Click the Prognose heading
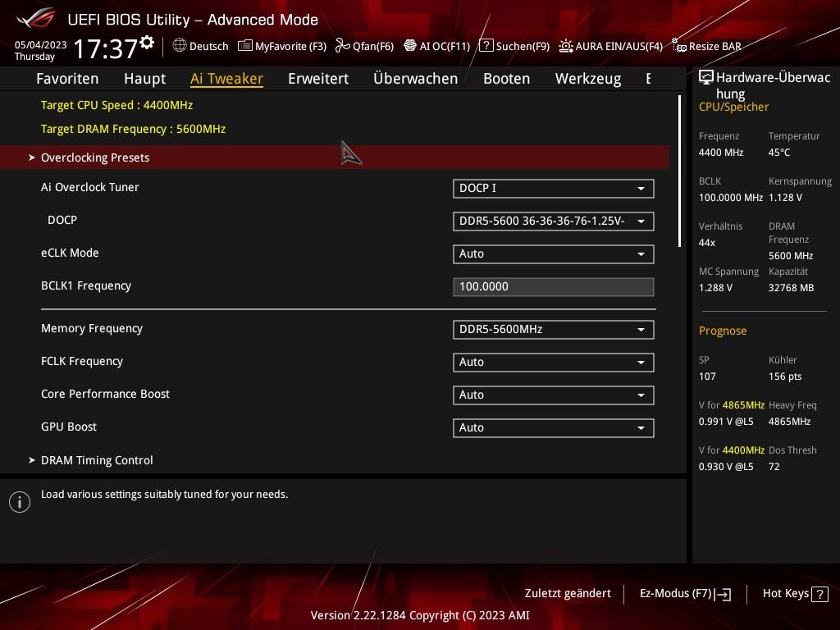The height and width of the screenshot is (630, 840). (x=723, y=331)
